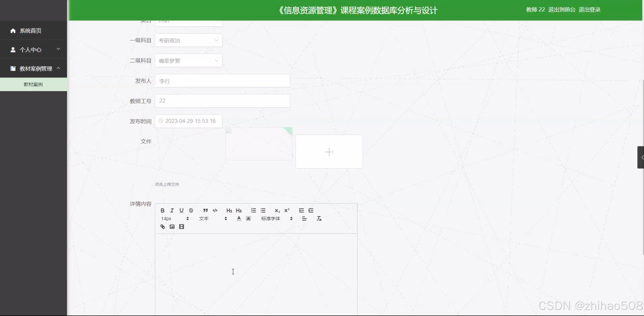644x316 pixels.
Task: Click the book icon beside 教材案例管理
Action: tap(13, 68)
